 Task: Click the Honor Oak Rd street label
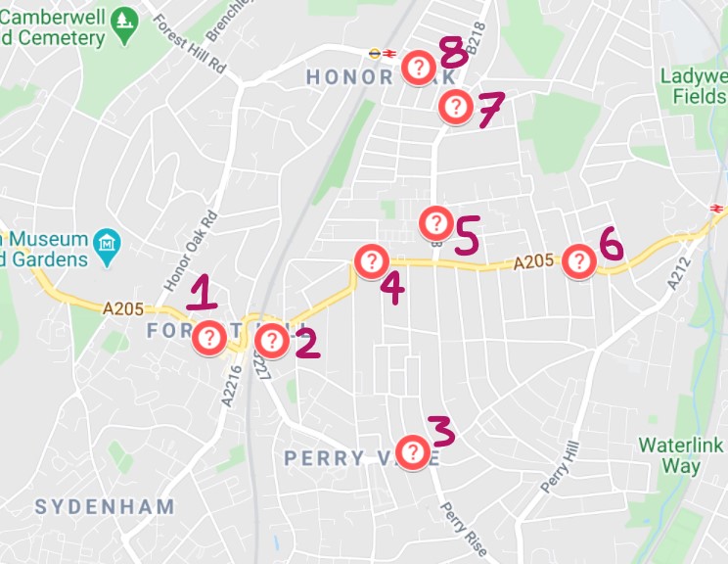click(x=191, y=251)
